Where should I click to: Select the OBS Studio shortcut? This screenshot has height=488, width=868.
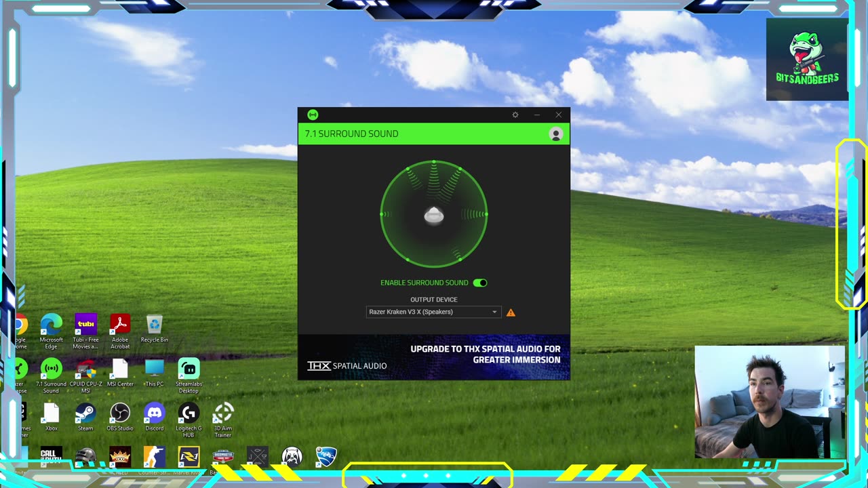[x=120, y=417]
